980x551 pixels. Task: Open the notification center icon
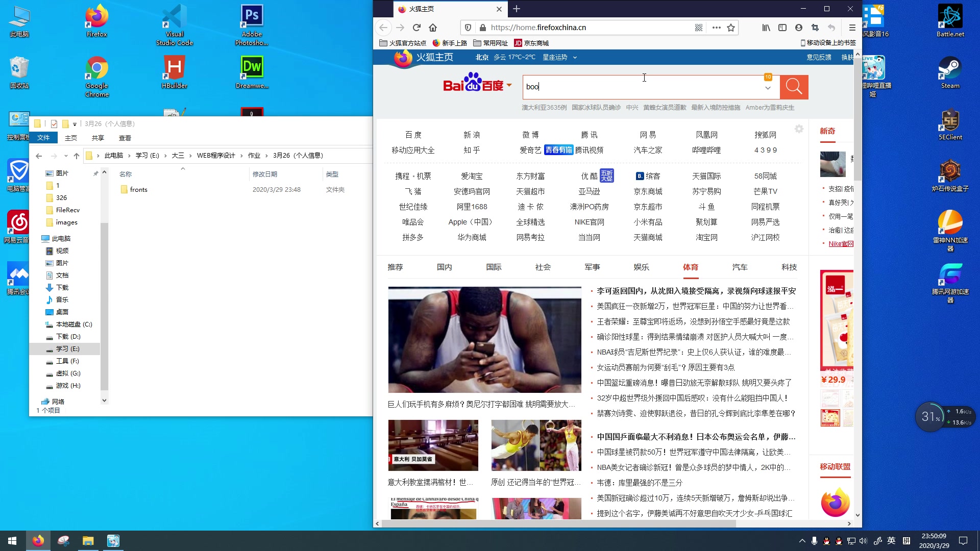point(963,541)
